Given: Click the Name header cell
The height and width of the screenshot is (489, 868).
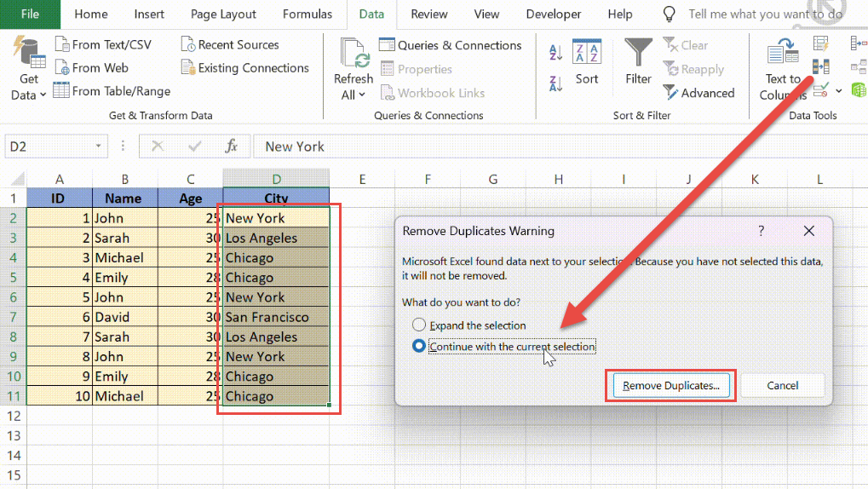Looking at the screenshot, I should point(124,198).
